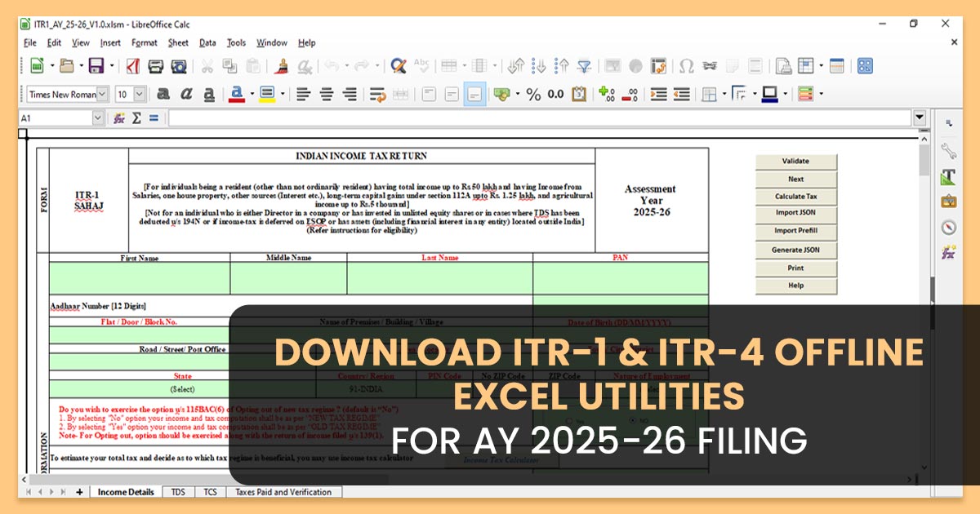Open the Sheet menu
The width and height of the screenshot is (980, 514).
pos(178,42)
